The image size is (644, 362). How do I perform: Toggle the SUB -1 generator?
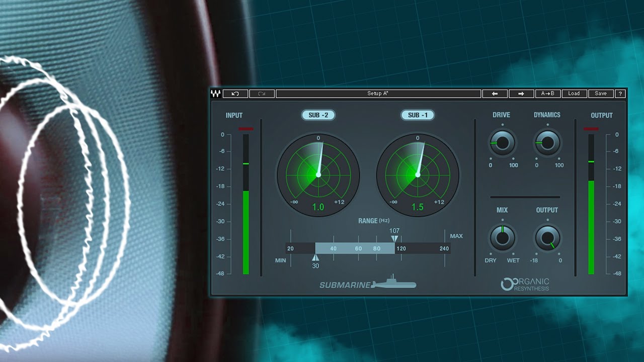click(418, 115)
